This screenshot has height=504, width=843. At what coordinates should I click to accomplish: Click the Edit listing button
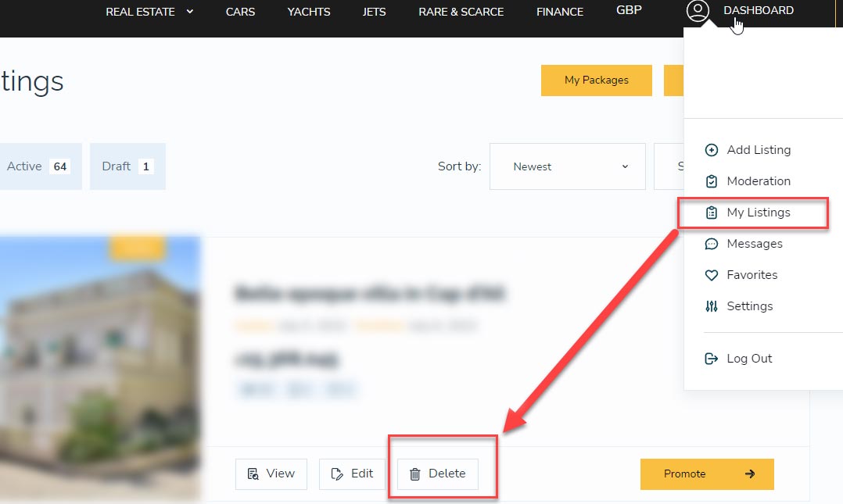click(352, 474)
